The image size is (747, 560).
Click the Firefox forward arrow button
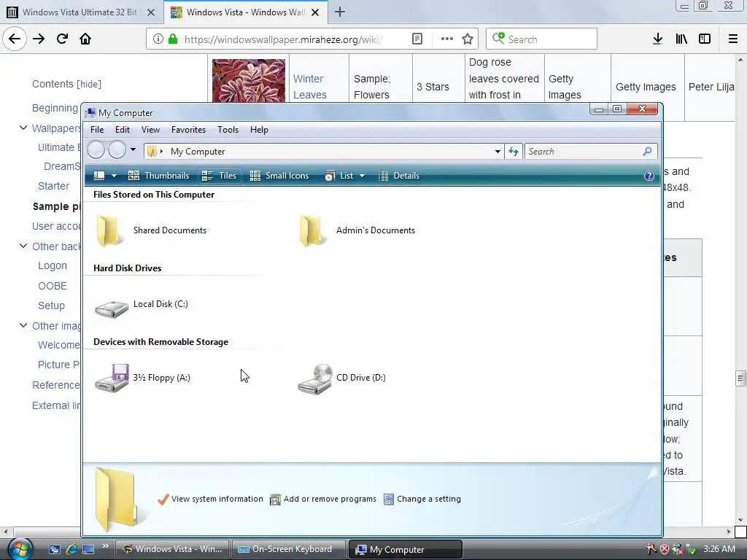39,39
